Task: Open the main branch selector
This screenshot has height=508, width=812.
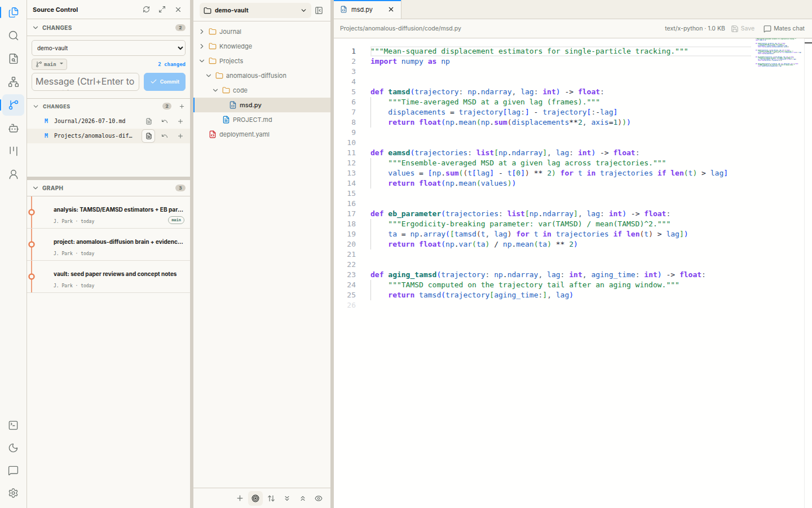Action: (x=49, y=64)
